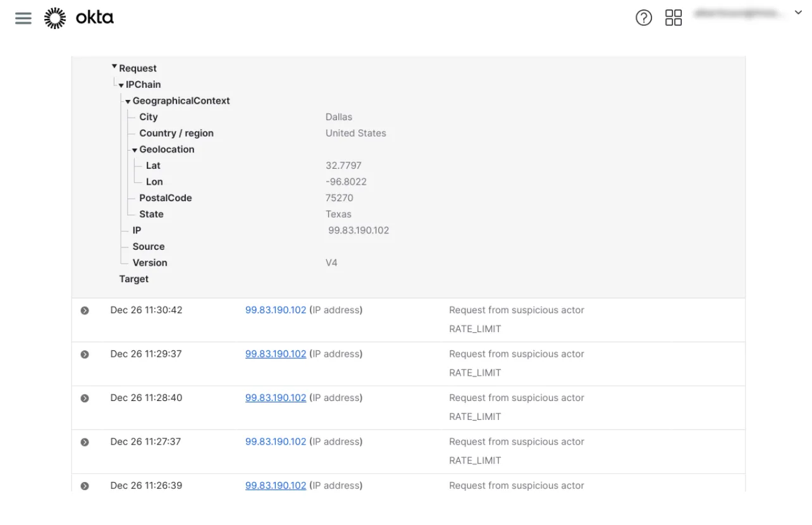Click the 99.83.190.102 link at 11:26:39

(x=275, y=485)
